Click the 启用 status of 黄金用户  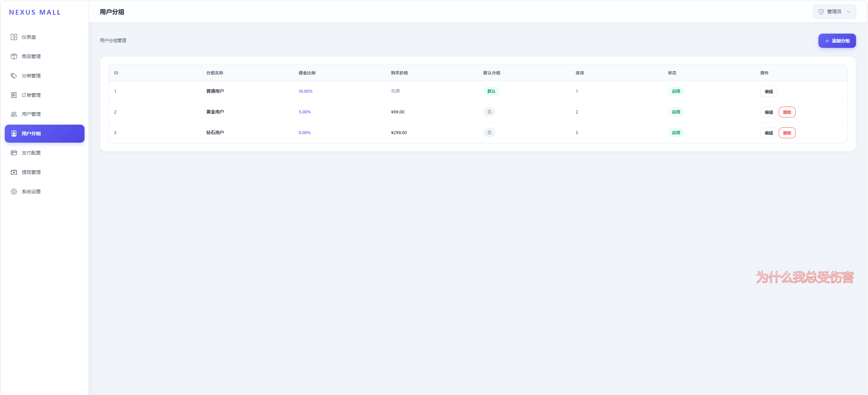coord(676,112)
